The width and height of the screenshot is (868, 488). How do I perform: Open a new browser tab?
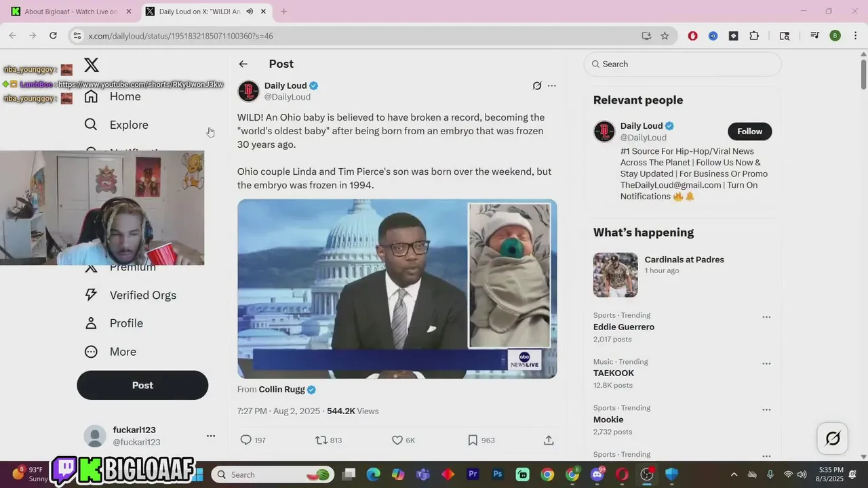point(283,12)
